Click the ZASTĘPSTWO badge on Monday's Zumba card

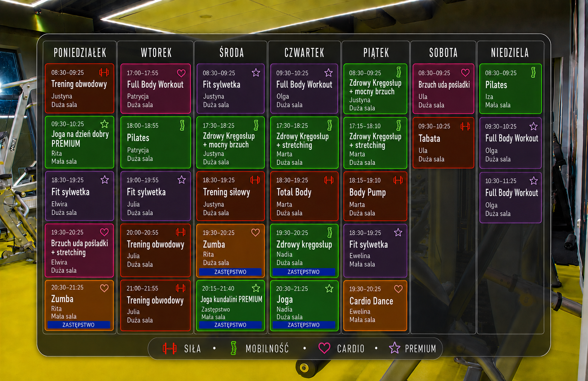coord(78,325)
